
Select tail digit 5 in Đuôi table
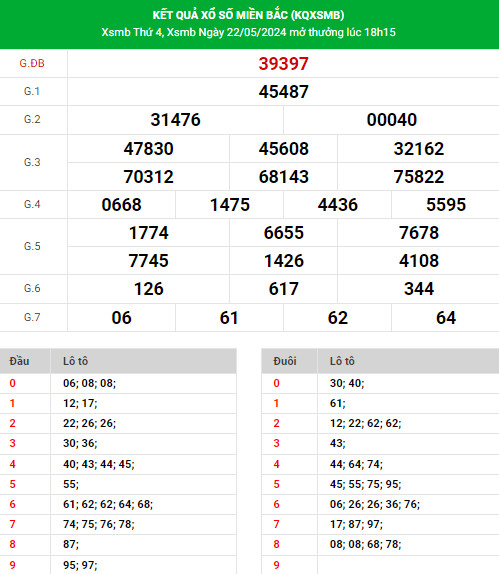pos(276,484)
